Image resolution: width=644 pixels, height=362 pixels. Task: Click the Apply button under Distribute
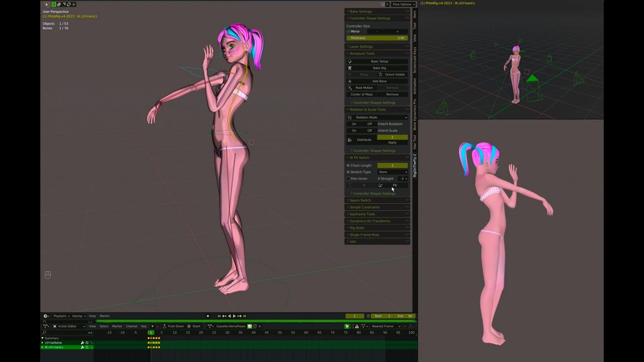coord(392,143)
